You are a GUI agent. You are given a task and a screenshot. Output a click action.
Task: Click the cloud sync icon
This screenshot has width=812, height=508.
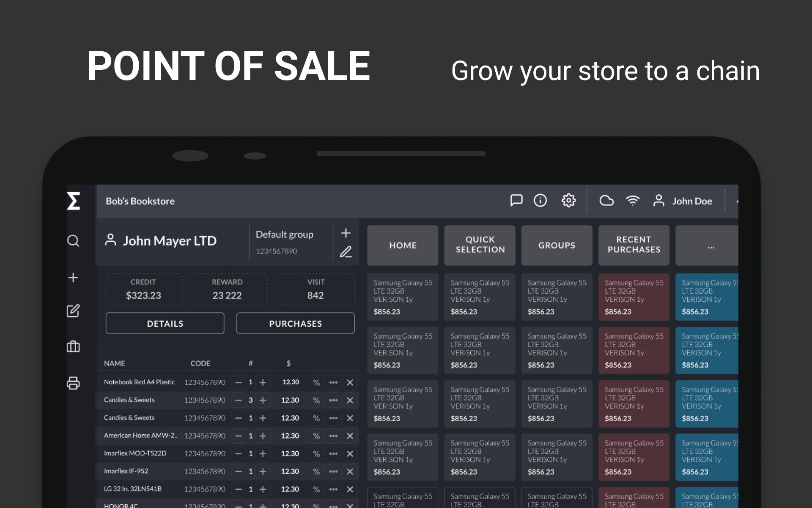pos(606,200)
